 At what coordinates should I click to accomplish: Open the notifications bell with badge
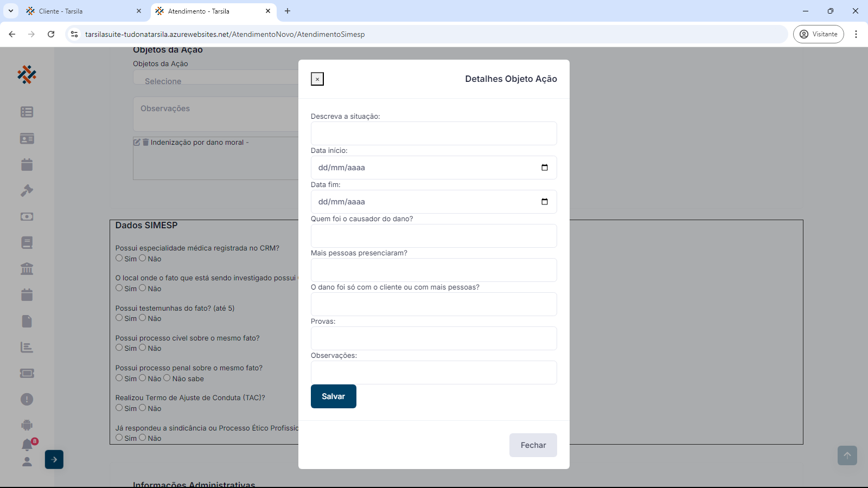click(x=27, y=445)
